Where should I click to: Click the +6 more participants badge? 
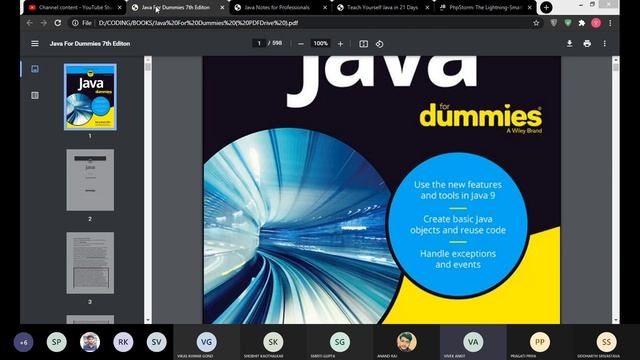[23, 342]
